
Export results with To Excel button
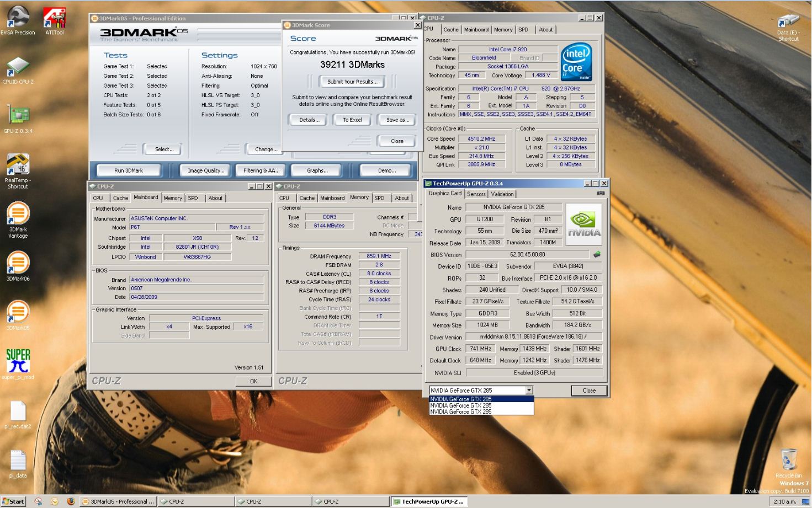(352, 120)
